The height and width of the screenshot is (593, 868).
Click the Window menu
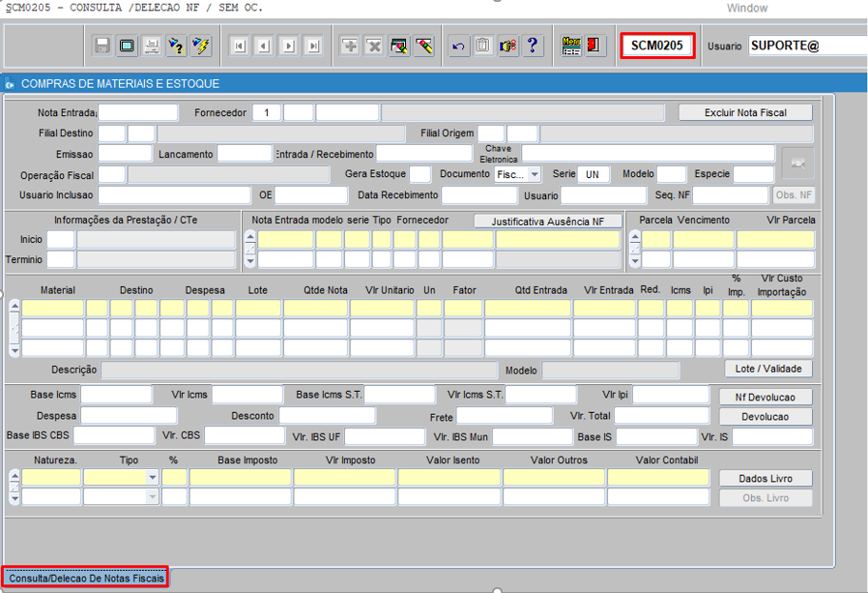point(746,8)
